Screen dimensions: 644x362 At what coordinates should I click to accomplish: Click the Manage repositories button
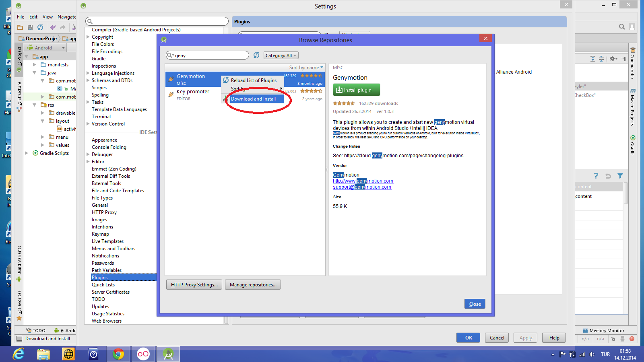tap(253, 285)
